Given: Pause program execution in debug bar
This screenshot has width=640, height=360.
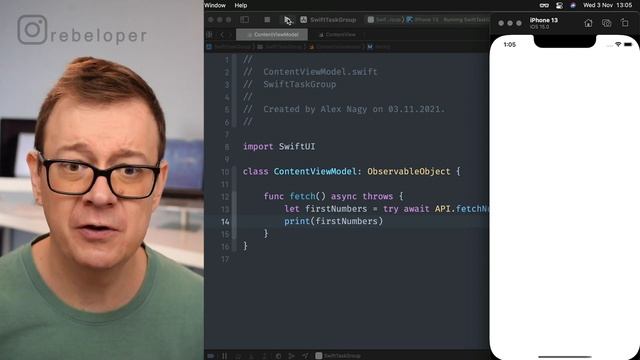Looking at the screenshot, I should (x=224, y=356).
